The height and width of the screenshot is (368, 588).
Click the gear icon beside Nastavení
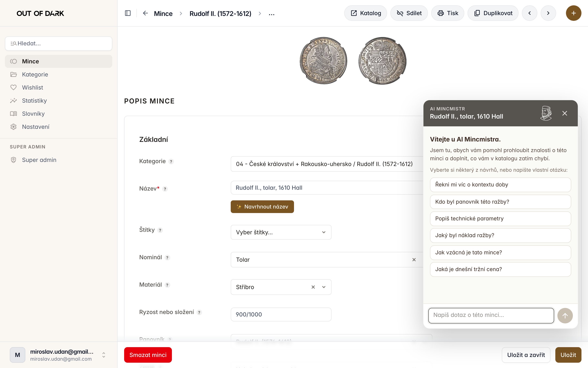(x=13, y=127)
